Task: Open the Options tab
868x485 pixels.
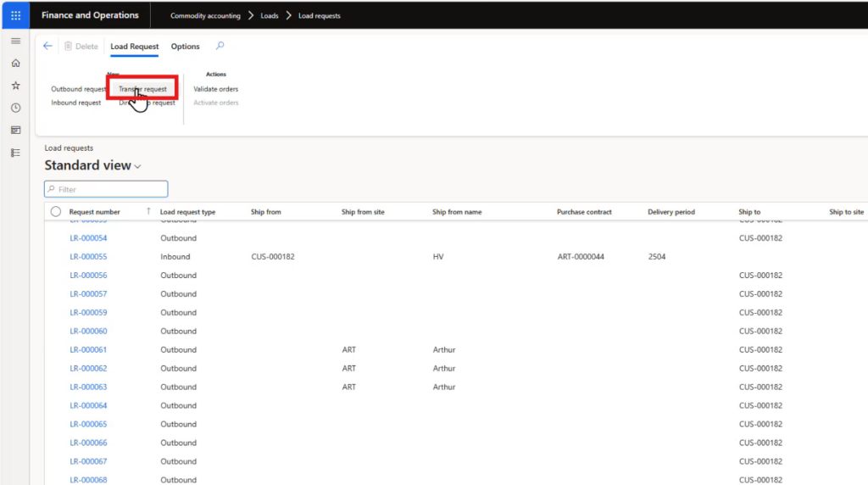Action: pos(185,47)
